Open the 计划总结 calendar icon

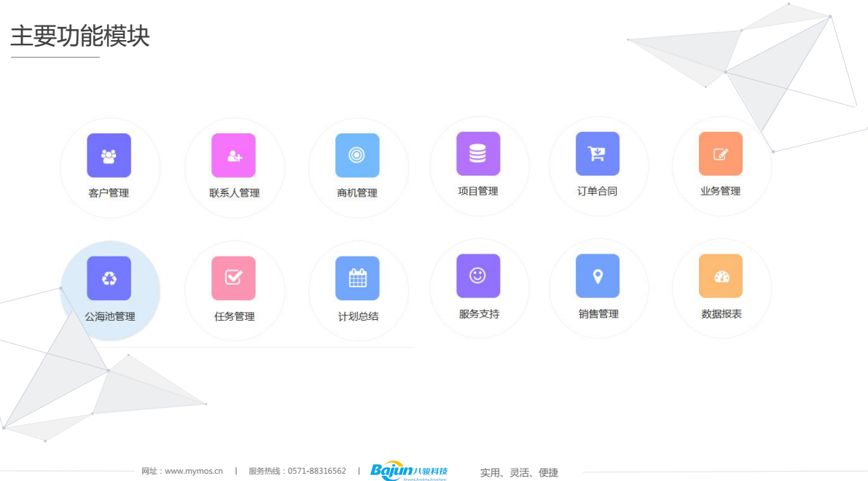[x=357, y=278]
